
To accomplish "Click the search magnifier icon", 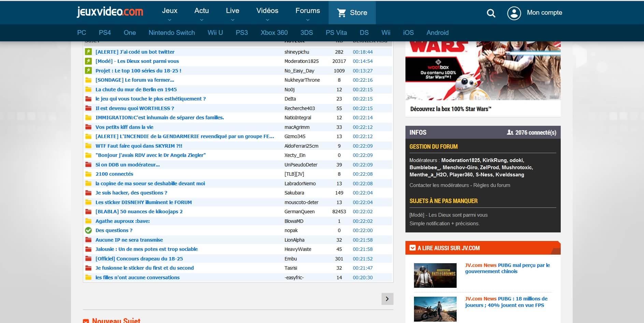I will (491, 13).
